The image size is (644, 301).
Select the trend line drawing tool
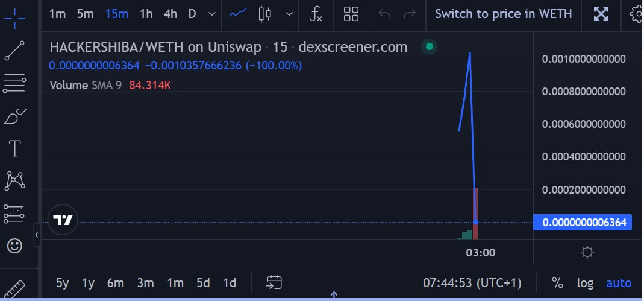pyautogui.click(x=15, y=51)
